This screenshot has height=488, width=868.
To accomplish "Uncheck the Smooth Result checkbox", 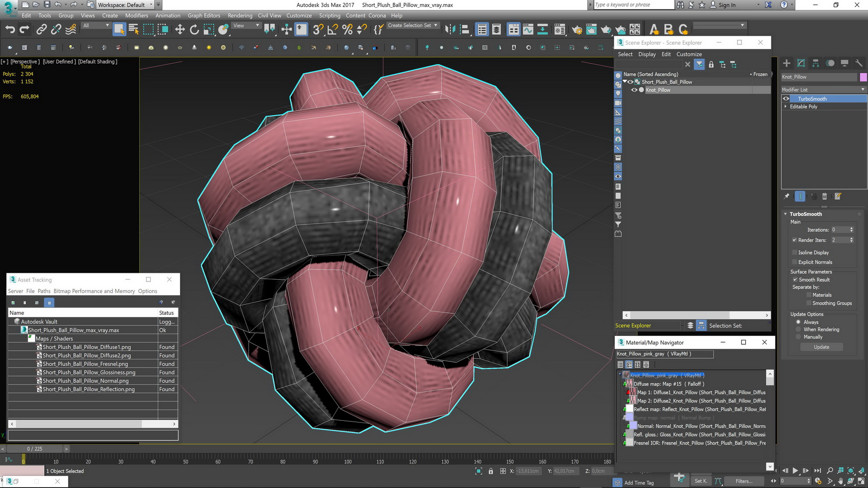I will click(795, 280).
